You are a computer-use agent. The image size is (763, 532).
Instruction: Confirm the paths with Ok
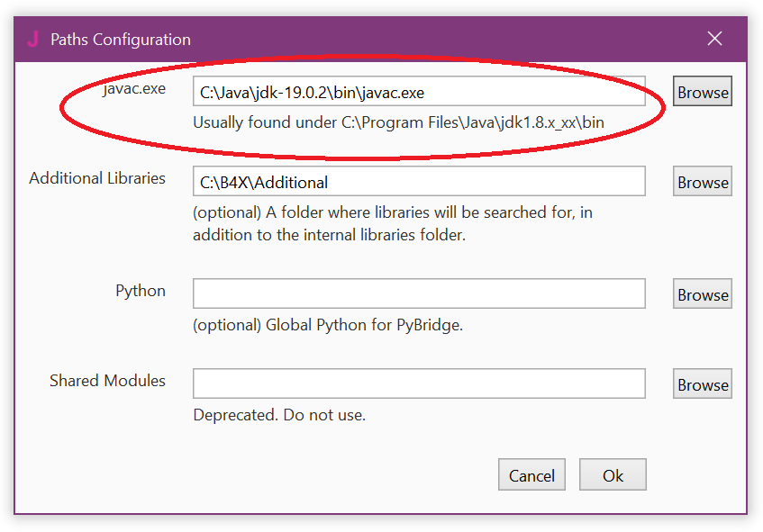[613, 475]
